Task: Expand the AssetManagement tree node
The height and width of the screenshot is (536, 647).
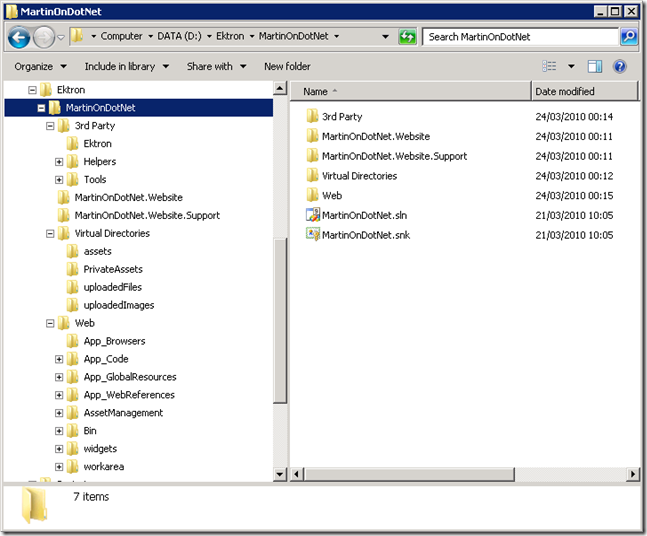Action: click(59, 413)
